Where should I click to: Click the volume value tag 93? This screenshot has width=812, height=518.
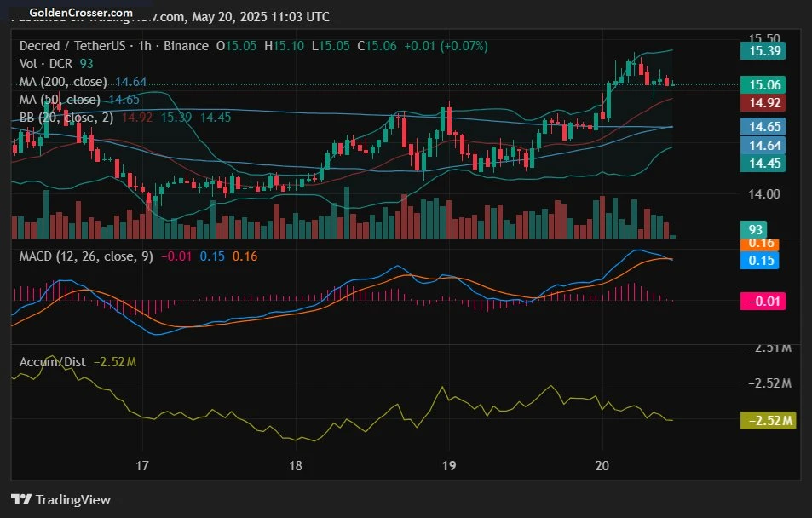[x=754, y=229]
